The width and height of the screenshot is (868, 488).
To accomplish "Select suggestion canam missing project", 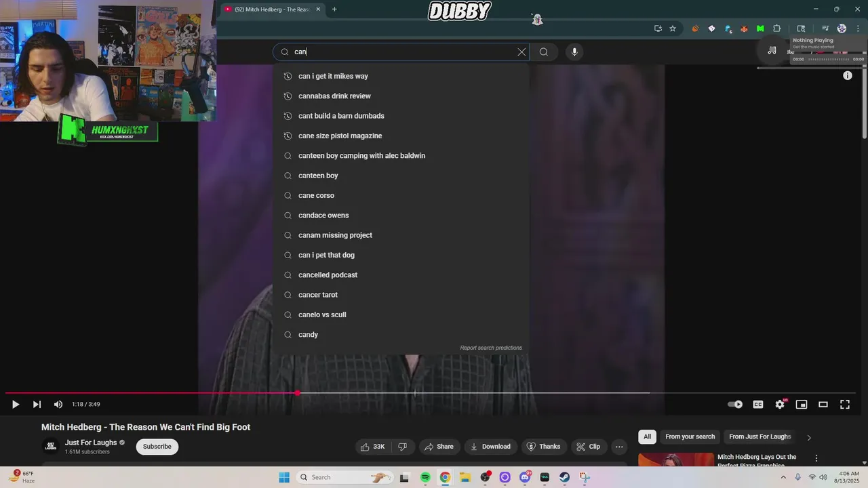I will pos(401,235).
